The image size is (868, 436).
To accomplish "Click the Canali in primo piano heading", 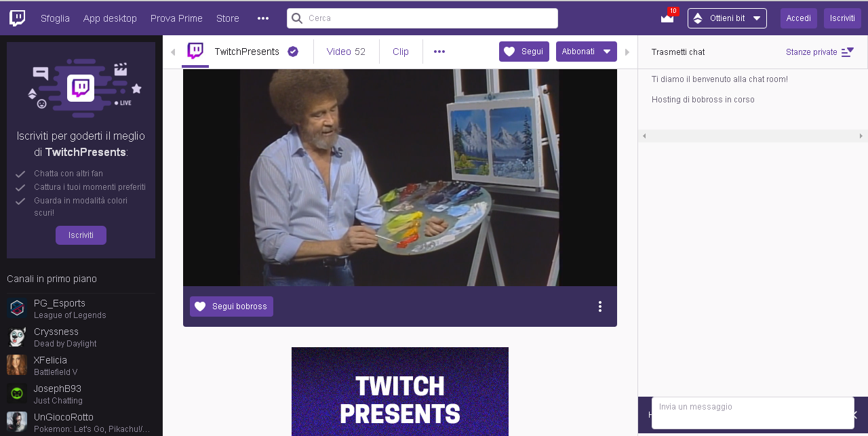I will [x=52, y=279].
